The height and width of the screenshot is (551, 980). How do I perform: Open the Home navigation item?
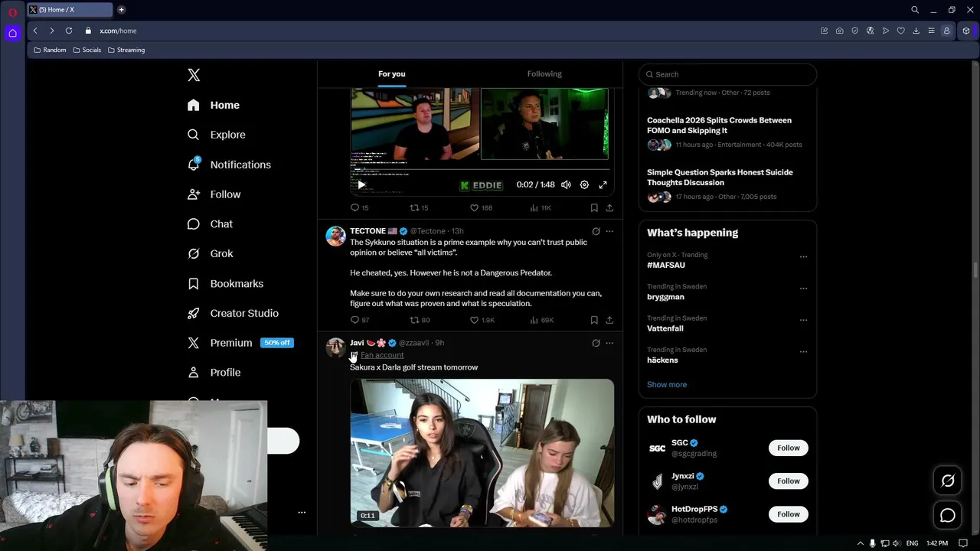point(214,105)
